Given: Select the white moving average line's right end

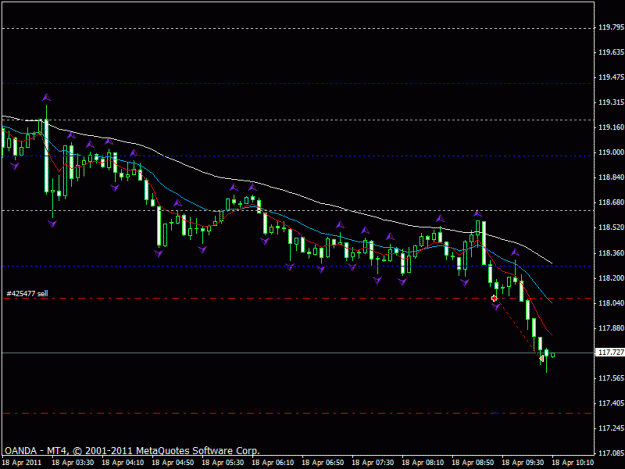Looking at the screenshot, I should coord(551,263).
